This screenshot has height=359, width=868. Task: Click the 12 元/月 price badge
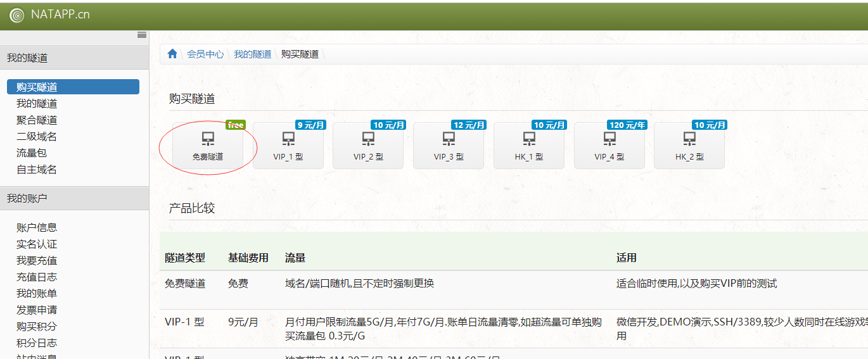click(469, 125)
